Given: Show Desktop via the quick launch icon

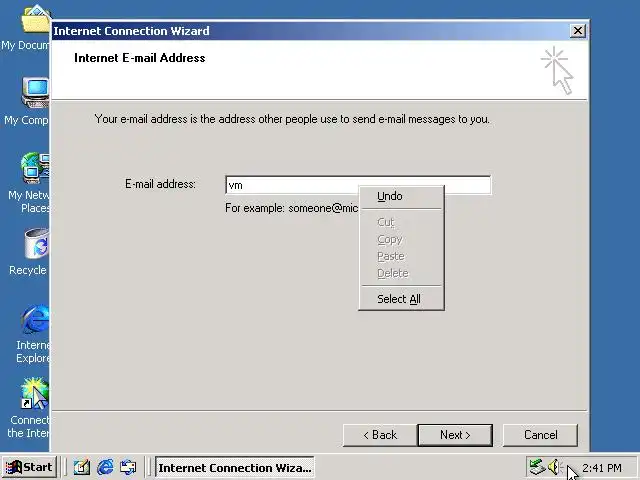Looking at the screenshot, I should tap(82, 467).
